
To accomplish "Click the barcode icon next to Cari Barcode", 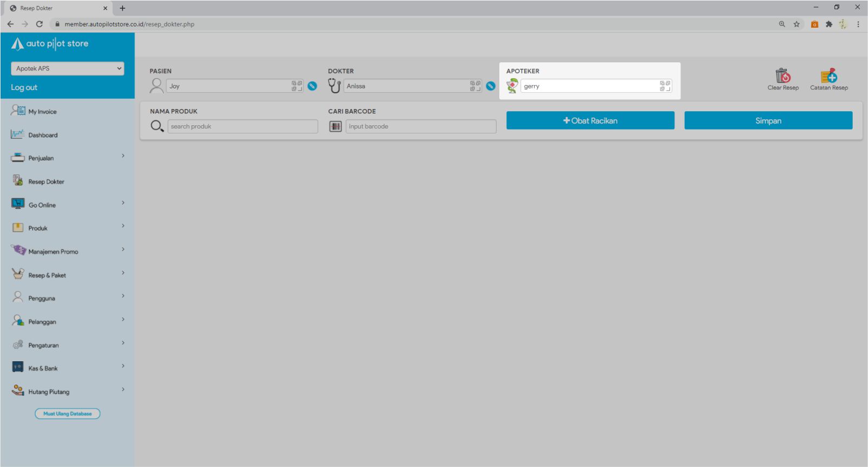I will click(336, 126).
